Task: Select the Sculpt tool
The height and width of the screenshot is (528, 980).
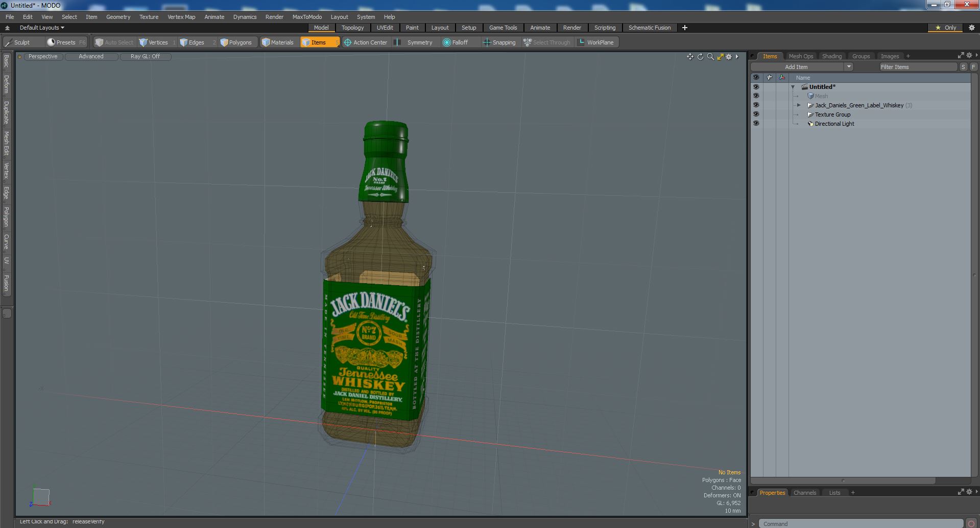Action: 18,42
